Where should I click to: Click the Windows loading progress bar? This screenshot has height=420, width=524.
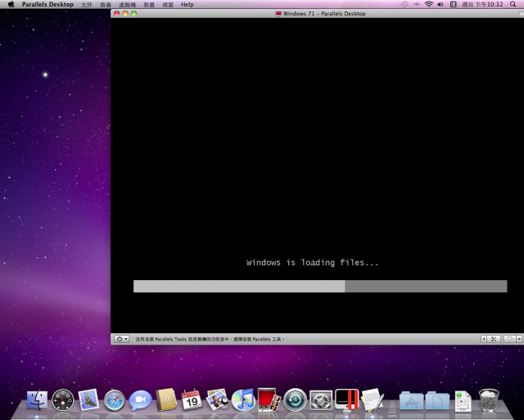[x=320, y=286]
